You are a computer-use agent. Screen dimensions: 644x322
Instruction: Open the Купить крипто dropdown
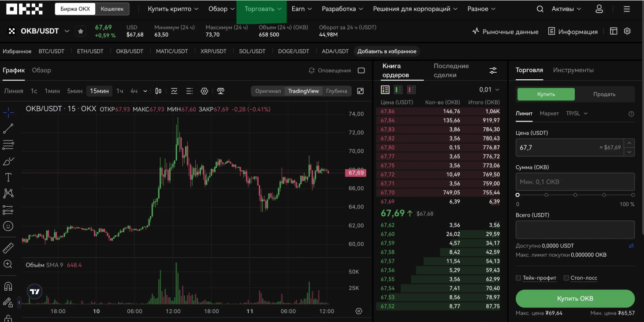pyautogui.click(x=173, y=9)
